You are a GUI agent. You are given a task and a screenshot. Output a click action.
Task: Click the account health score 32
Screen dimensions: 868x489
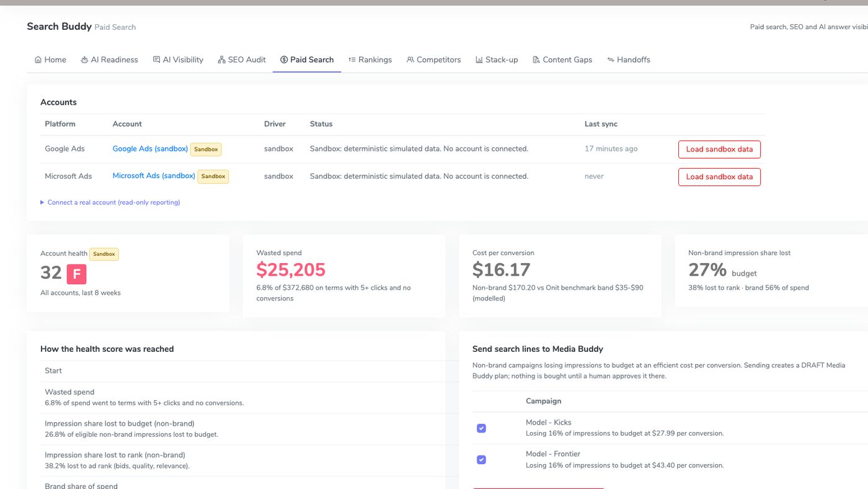pos(51,273)
